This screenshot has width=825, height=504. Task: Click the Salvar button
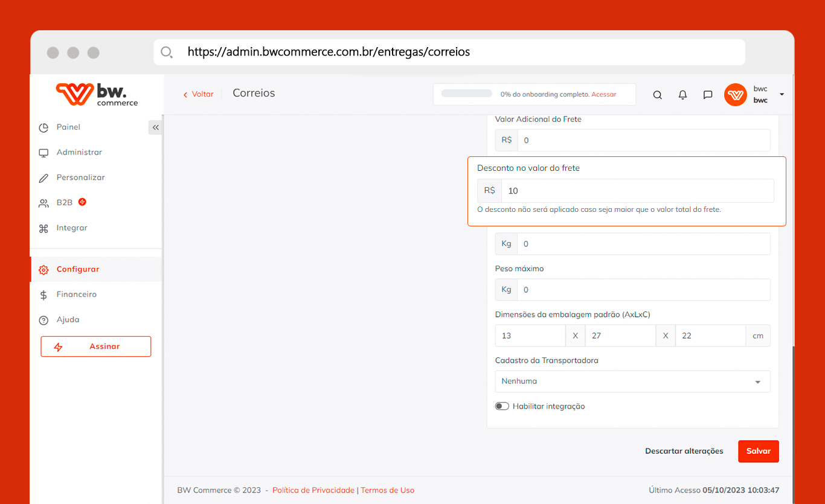point(759,451)
